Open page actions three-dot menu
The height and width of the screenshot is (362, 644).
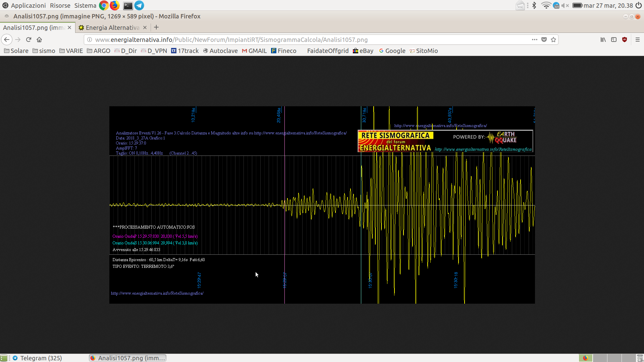coord(534,40)
